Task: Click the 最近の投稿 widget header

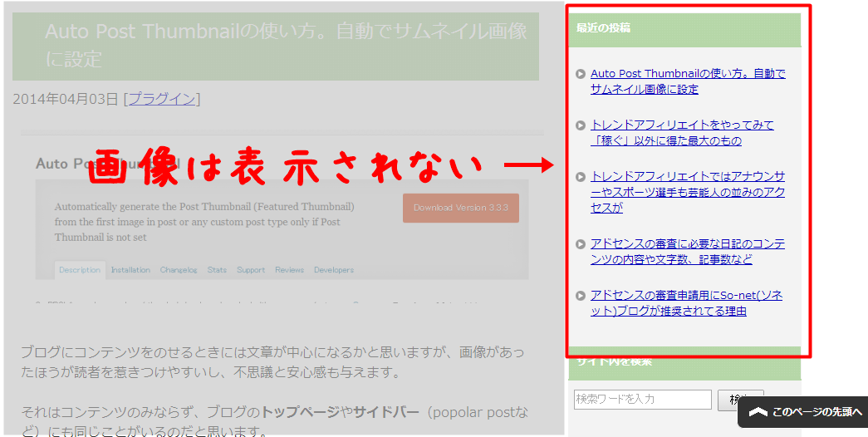Action: [684, 30]
